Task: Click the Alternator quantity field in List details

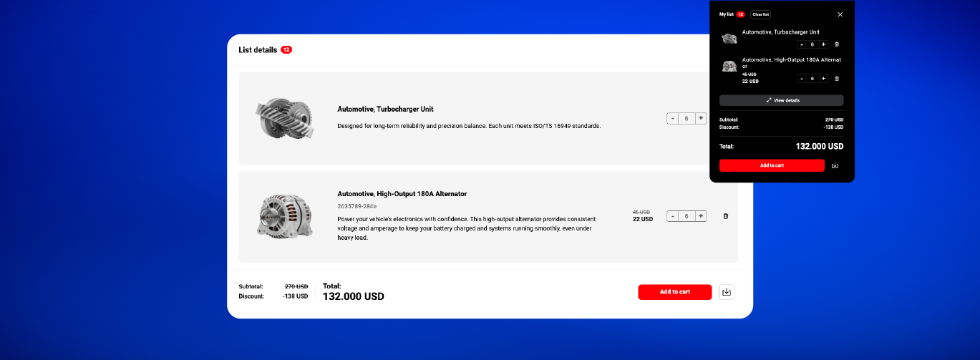Action: point(687,216)
